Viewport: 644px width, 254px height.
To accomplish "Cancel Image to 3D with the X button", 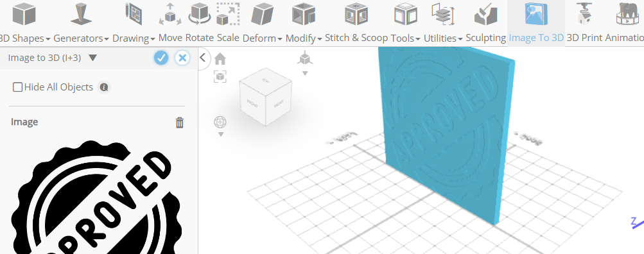I will pos(182,58).
